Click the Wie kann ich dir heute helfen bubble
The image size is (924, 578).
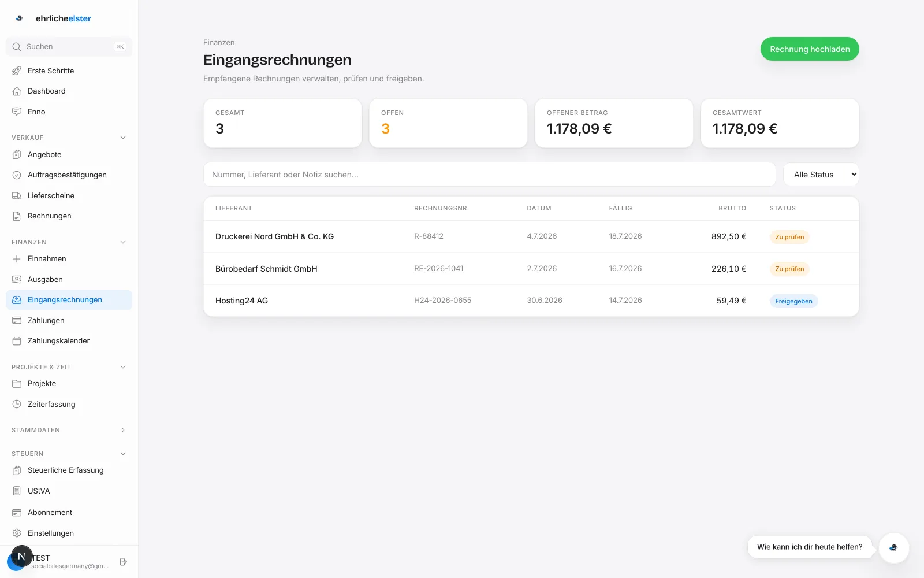[x=810, y=547]
